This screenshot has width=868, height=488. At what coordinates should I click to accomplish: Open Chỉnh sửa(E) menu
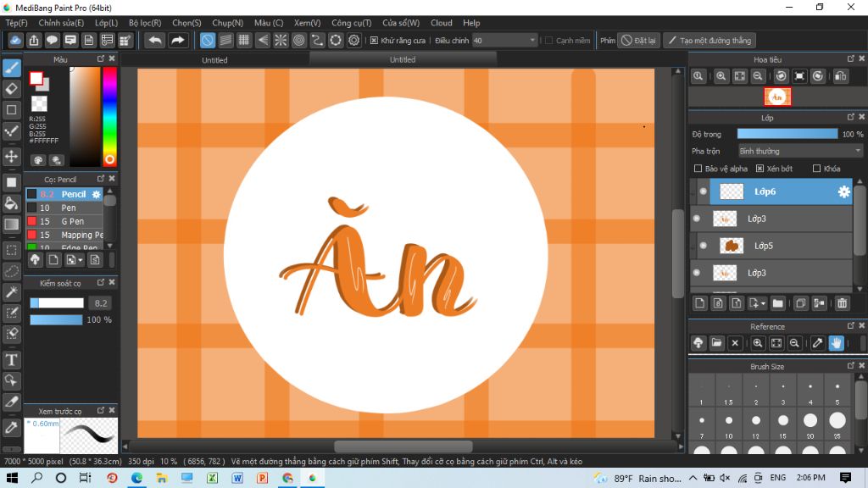click(x=61, y=23)
